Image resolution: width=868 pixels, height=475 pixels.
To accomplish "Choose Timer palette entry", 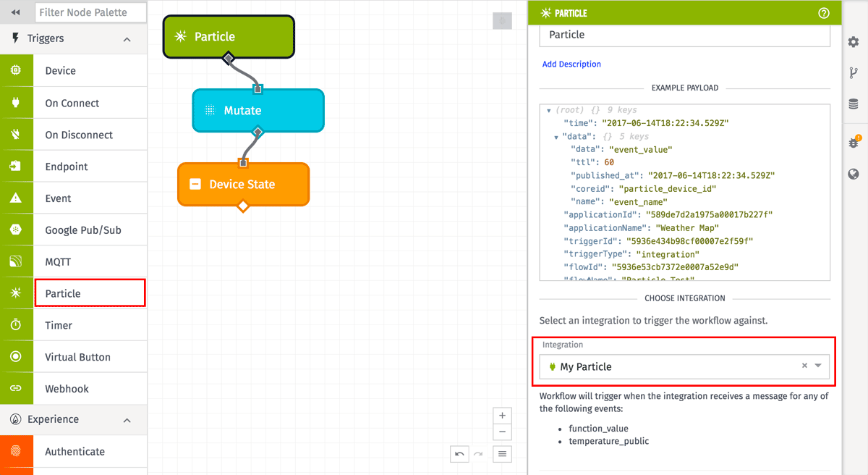I will (90, 325).
